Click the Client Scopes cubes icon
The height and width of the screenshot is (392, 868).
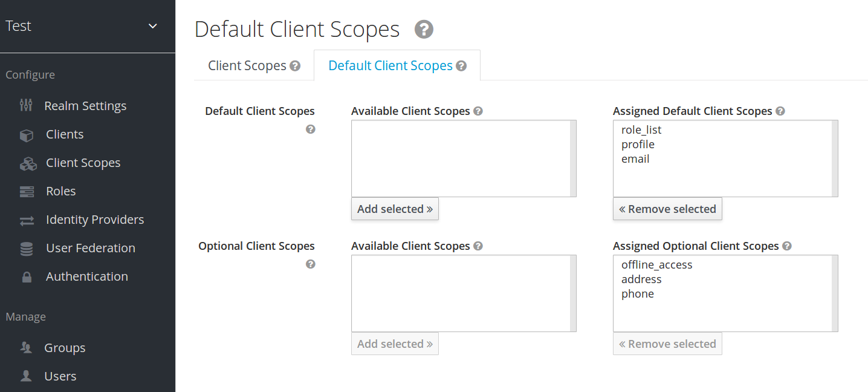[28, 163]
